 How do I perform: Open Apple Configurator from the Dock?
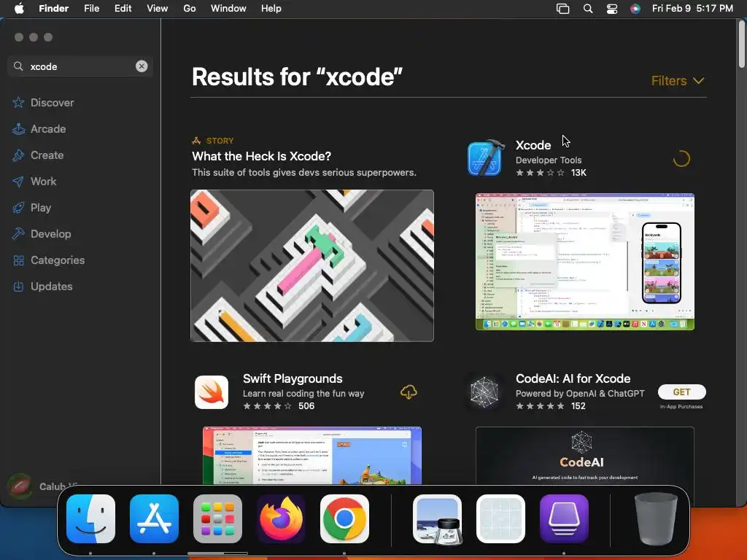coord(564,518)
